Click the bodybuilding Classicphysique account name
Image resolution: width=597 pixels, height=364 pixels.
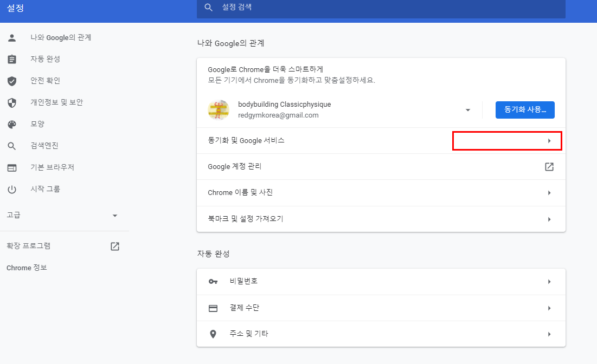pyautogui.click(x=285, y=105)
